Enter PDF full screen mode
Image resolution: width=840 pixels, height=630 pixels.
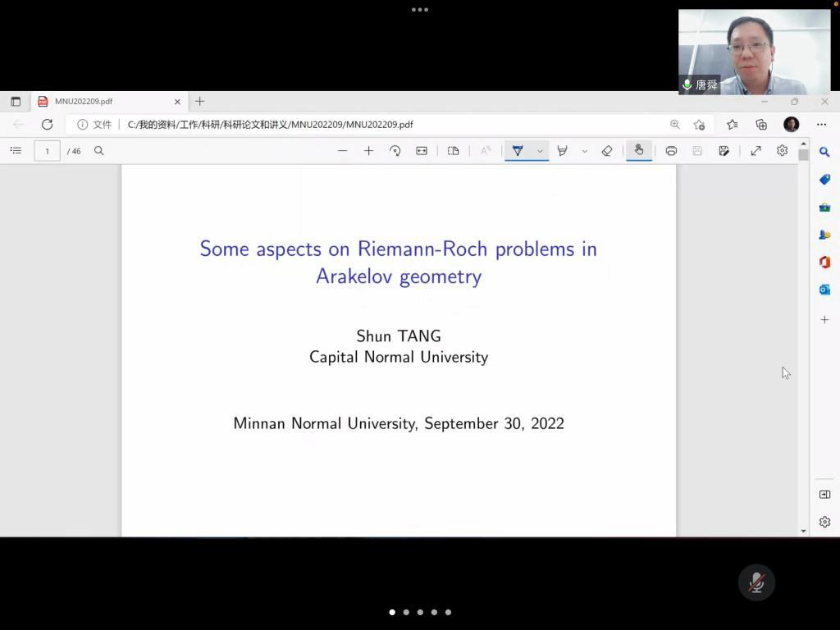coord(756,151)
